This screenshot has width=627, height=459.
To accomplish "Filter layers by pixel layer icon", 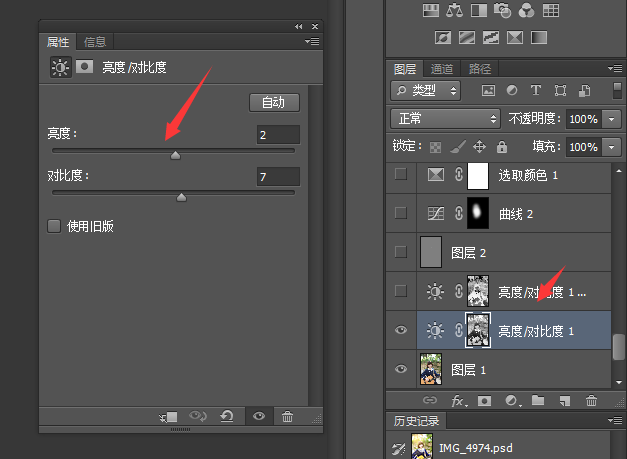I will (x=488, y=90).
